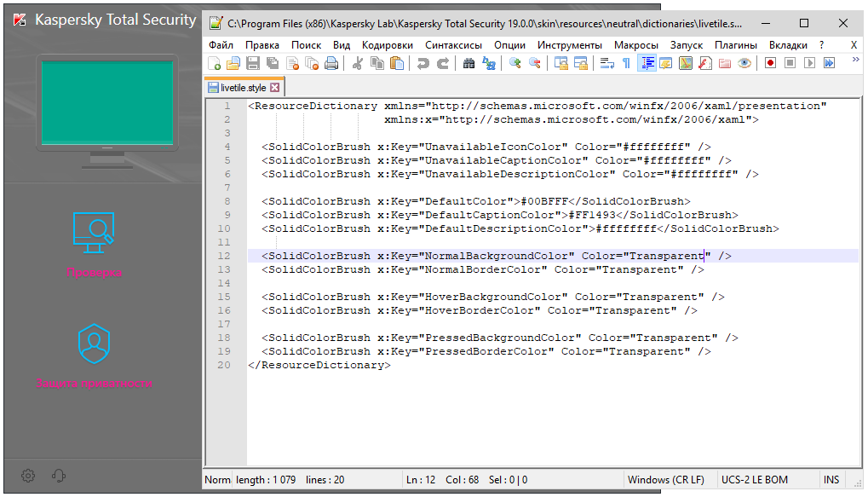Viewport: 868px width, 497px height.
Task: Click the Open file toolbar icon
Action: pyautogui.click(x=233, y=63)
